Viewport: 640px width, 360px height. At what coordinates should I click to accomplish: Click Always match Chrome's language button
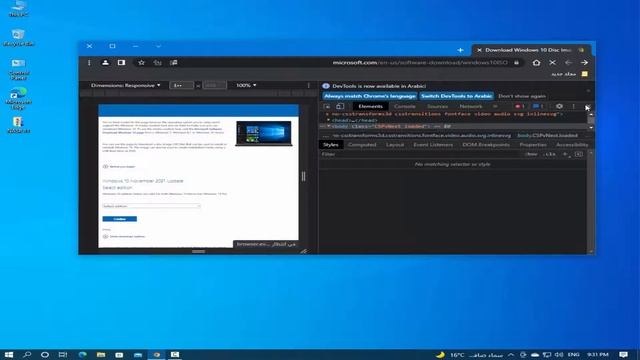point(370,96)
